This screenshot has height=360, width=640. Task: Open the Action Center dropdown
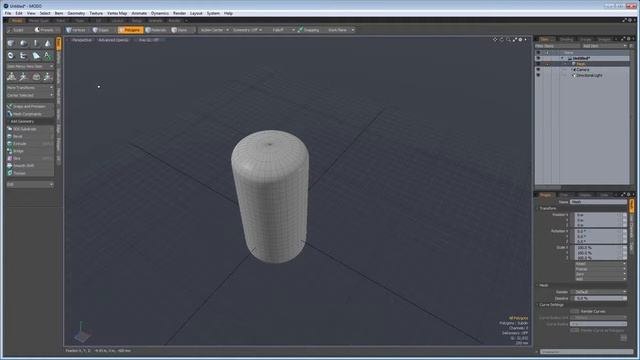214,30
